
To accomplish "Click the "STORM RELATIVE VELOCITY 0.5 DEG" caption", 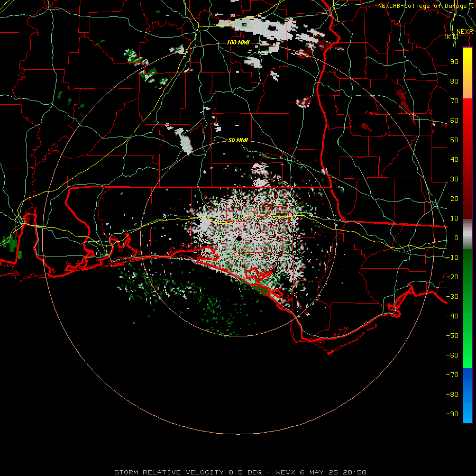I will [188, 472].
